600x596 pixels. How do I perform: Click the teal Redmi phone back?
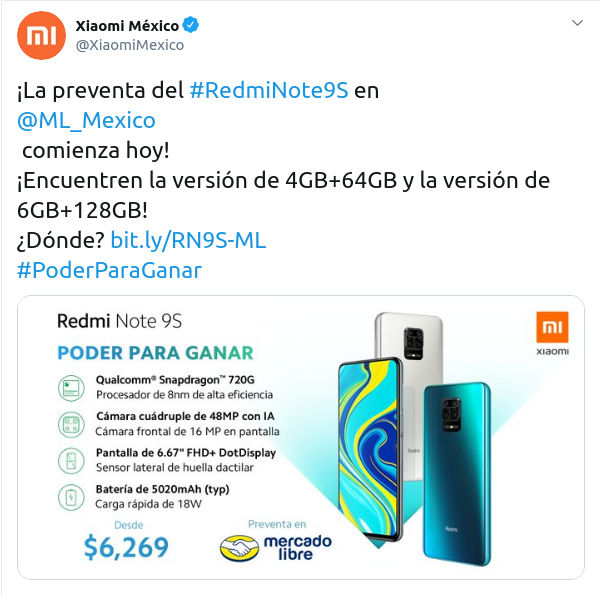(x=457, y=474)
